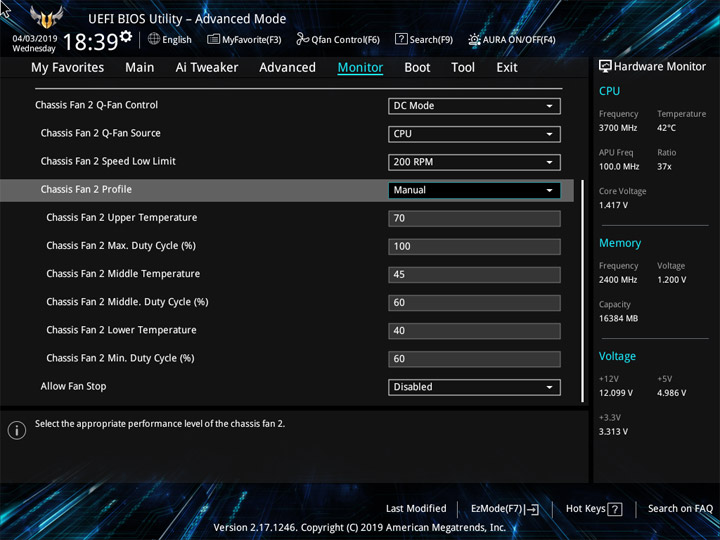Click the Ratio value 37x

coord(664,167)
